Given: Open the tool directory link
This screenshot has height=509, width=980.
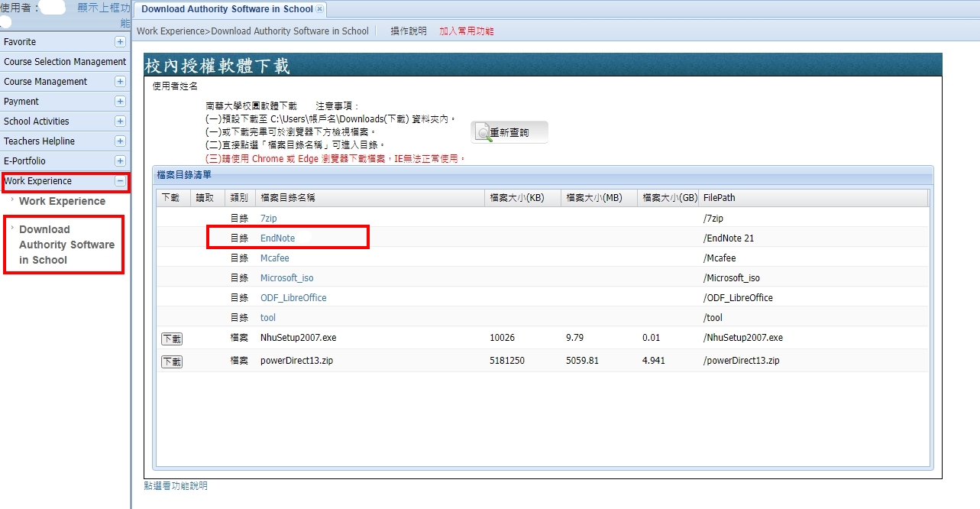Looking at the screenshot, I should click(268, 318).
